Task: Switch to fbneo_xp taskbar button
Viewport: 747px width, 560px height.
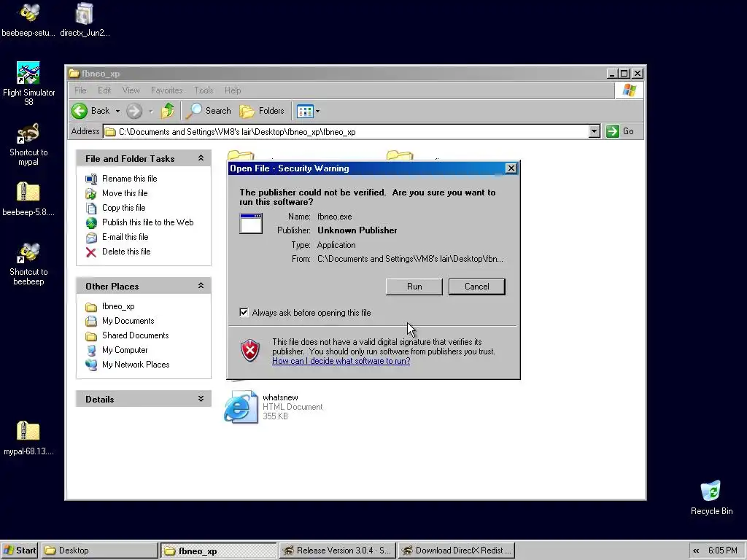Action: pos(219,551)
